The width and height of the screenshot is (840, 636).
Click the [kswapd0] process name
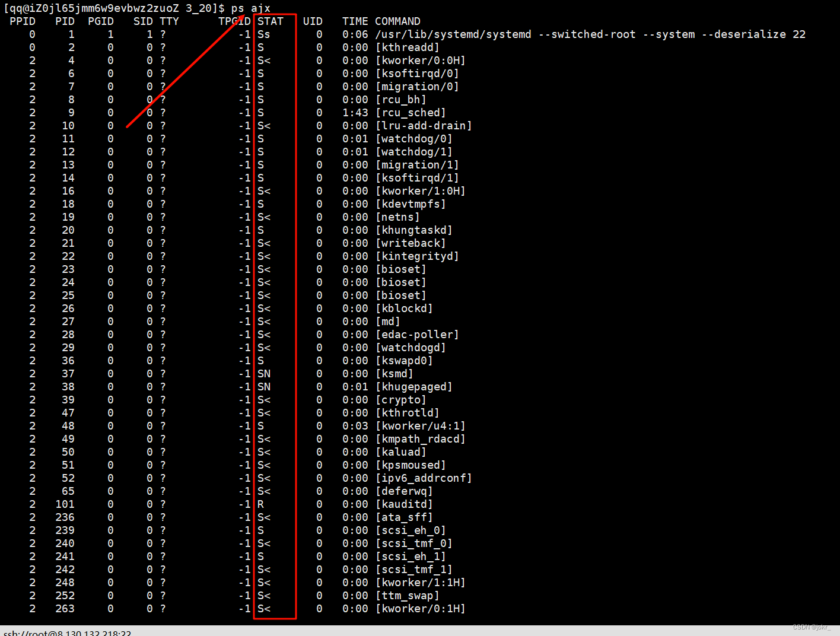(404, 361)
